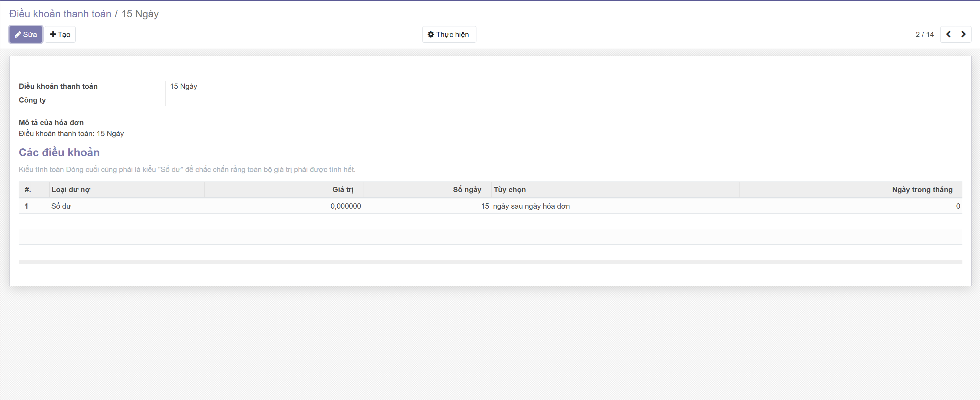The width and height of the screenshot is (980, 400).
Task: Open the Điều khoản thanh toán breadcrumb link
Action: point(60,14)
